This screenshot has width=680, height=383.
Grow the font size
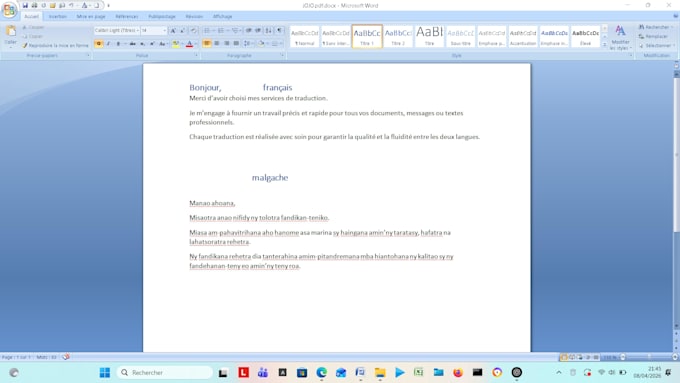(173, 31)
